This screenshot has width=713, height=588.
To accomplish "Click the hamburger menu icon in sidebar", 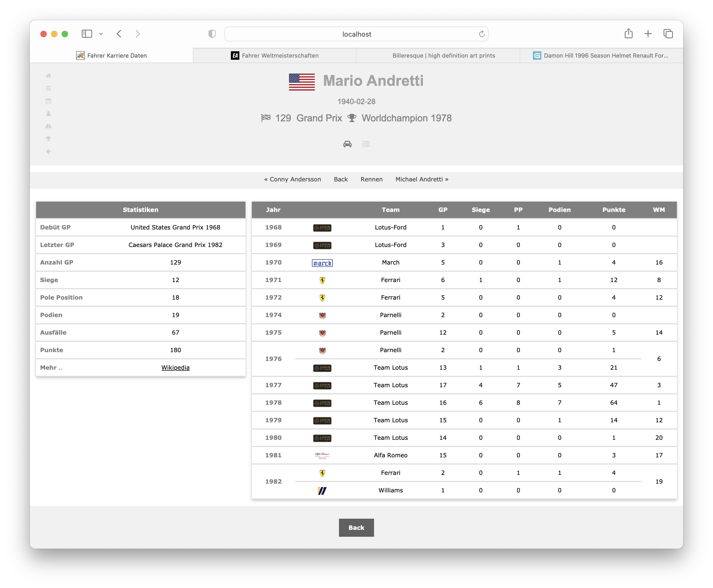I will (x=48, y=88).
